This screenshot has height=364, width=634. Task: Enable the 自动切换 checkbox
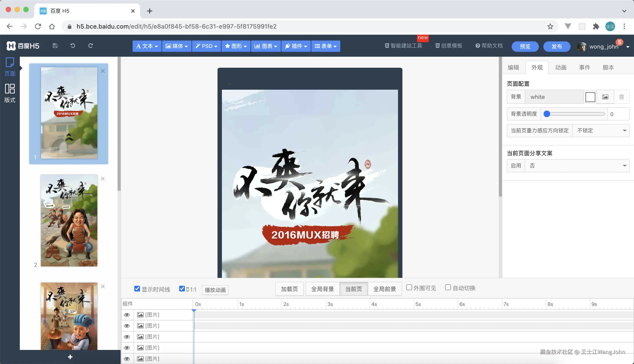[x=448, y=288]
